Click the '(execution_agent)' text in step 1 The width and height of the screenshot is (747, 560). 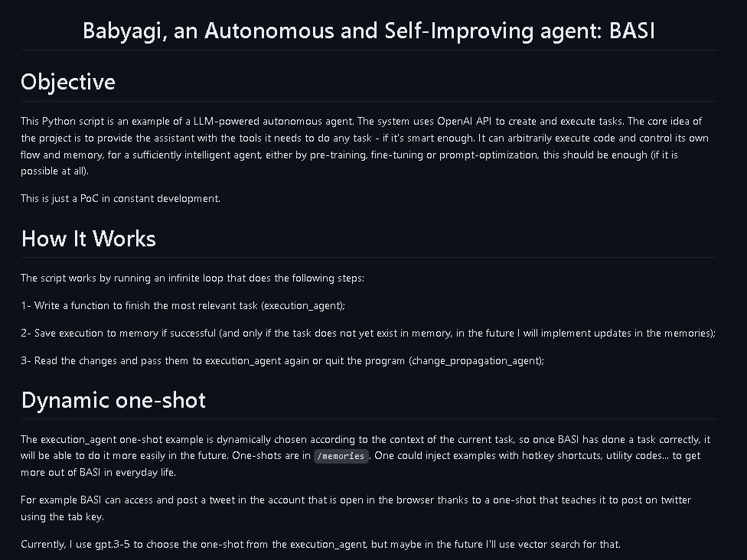[303, 306]
